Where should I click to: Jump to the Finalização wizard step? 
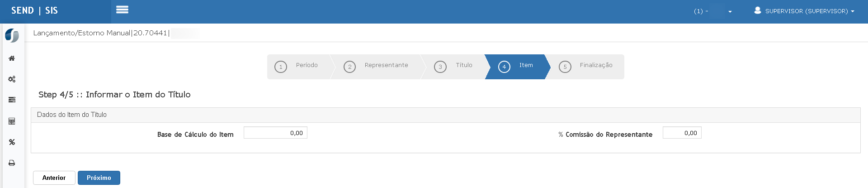[586, 67]
